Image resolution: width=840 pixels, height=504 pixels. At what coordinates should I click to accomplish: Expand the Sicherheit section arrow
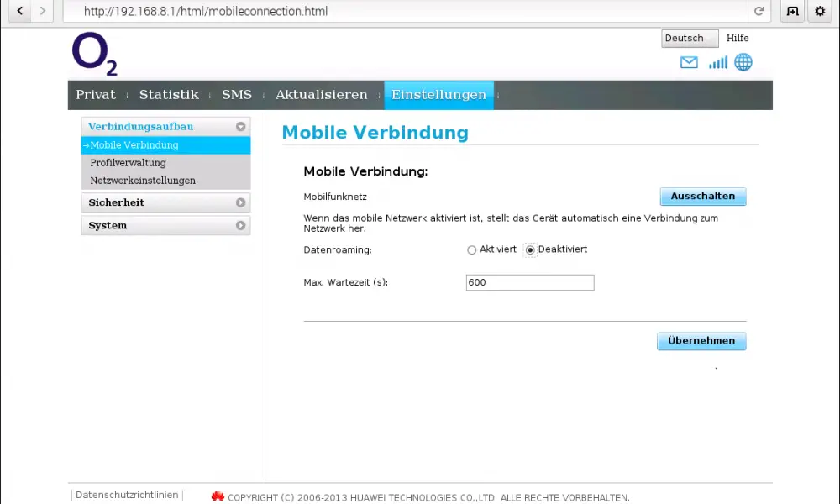click(x=240, y=202)
